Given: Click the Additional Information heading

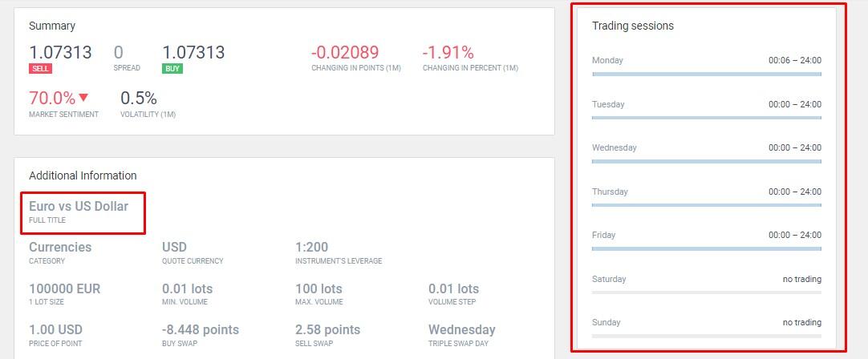Looking at the screenshot, I should tap(83, 175).
